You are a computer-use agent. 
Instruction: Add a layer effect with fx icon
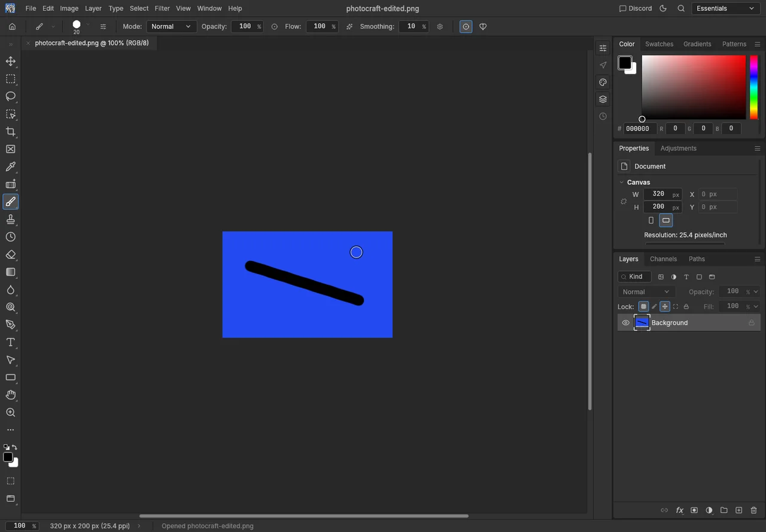click(679, 510)
